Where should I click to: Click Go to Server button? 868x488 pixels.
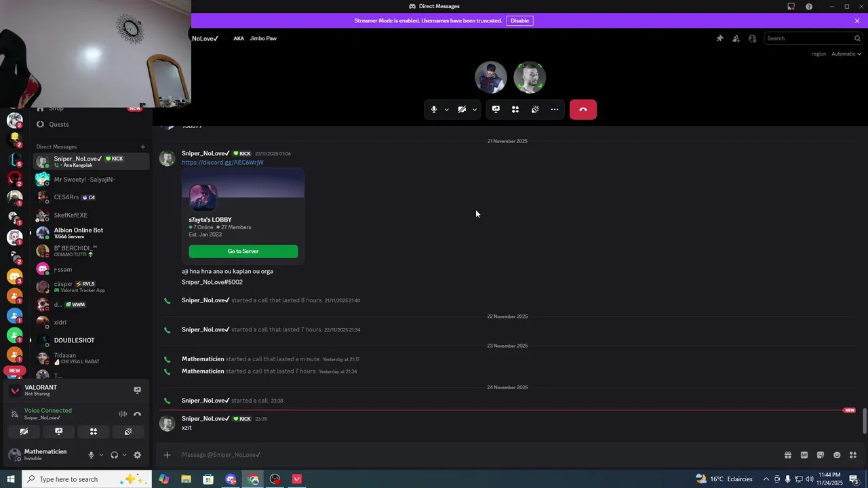[x=243, y=251]
